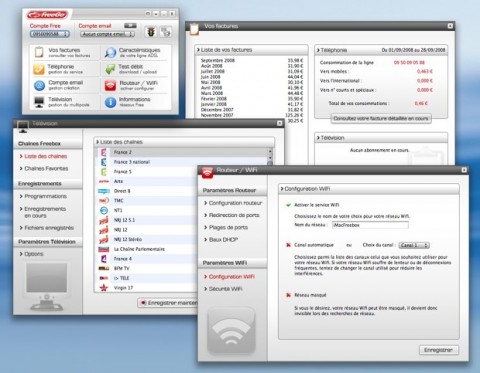Click the traffic light status icon

tap(151, 32)
